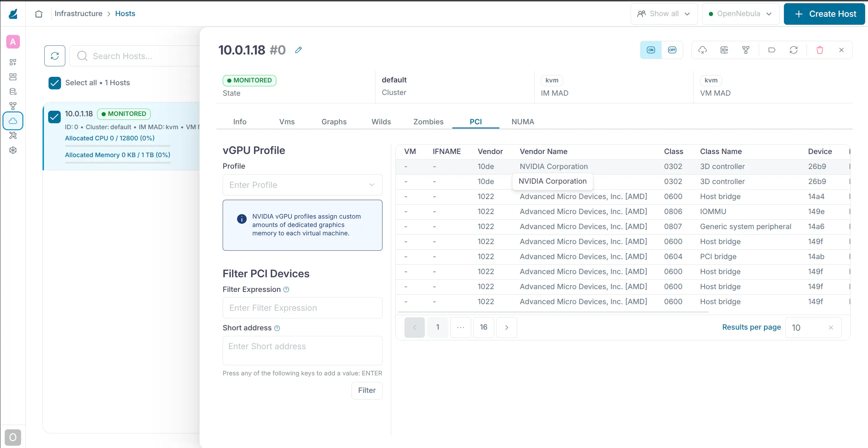This screenshot has height=448, width=868.
Task: Open results per page combo box
Action: click(x=813, y=328)
